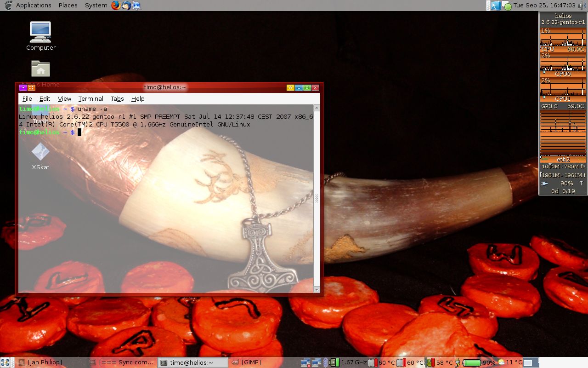Open the GNOME foot menu icon
The image size is (588, 368).
point(7,6)
